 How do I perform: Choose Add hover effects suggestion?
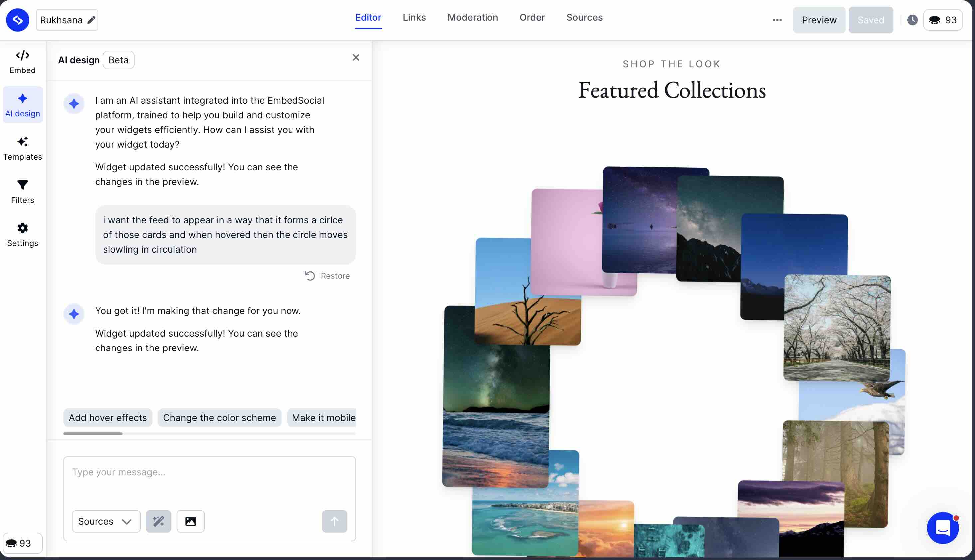108,418
